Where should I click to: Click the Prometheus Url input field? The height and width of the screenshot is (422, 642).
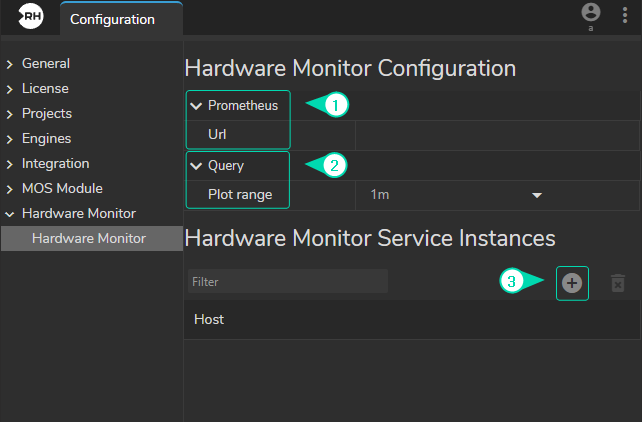point(495,134)
